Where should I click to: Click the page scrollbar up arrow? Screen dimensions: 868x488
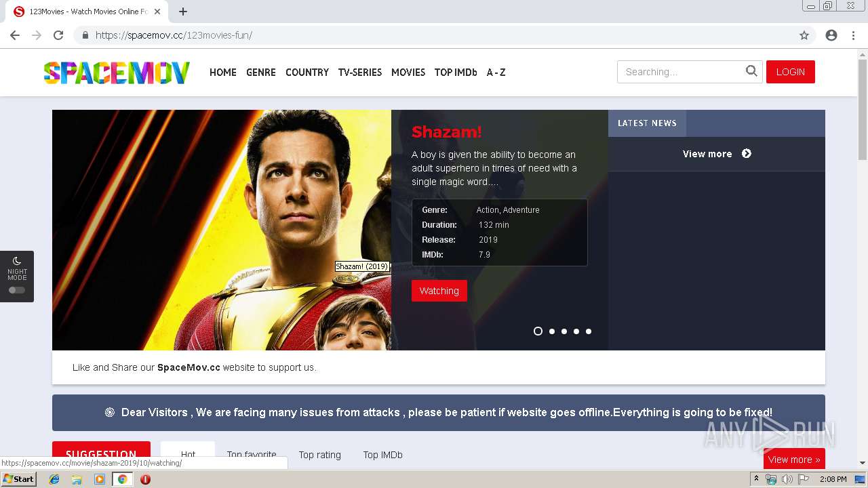863,54
